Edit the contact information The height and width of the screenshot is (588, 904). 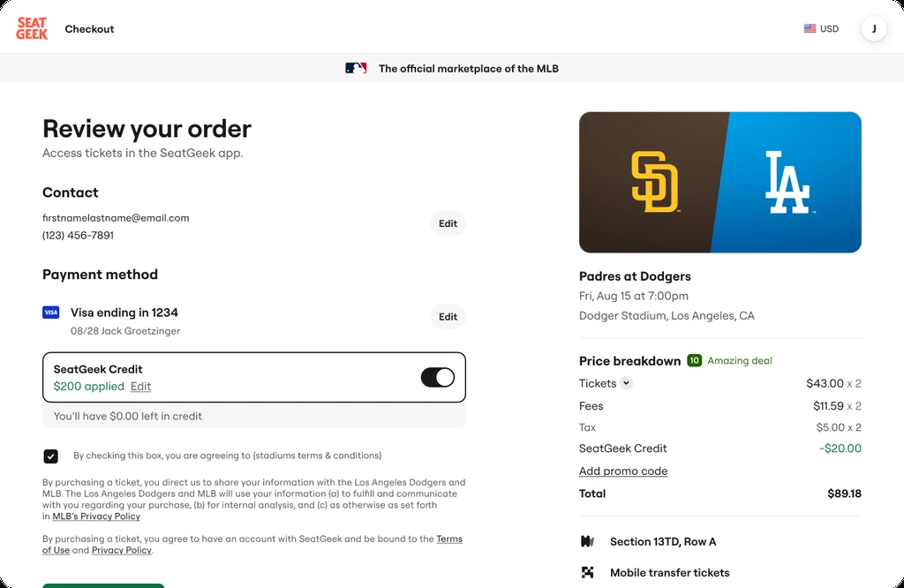(x=448, y=223)
